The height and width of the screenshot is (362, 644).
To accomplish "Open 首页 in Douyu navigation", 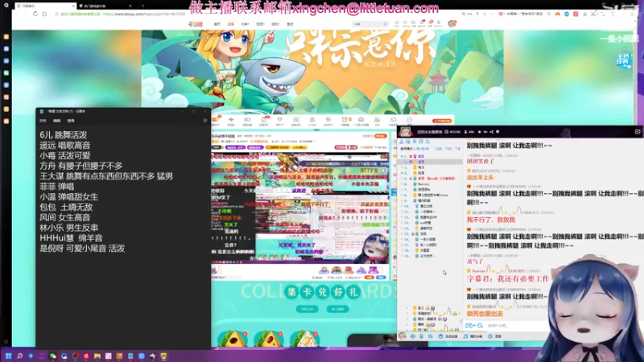I will 217,24.
